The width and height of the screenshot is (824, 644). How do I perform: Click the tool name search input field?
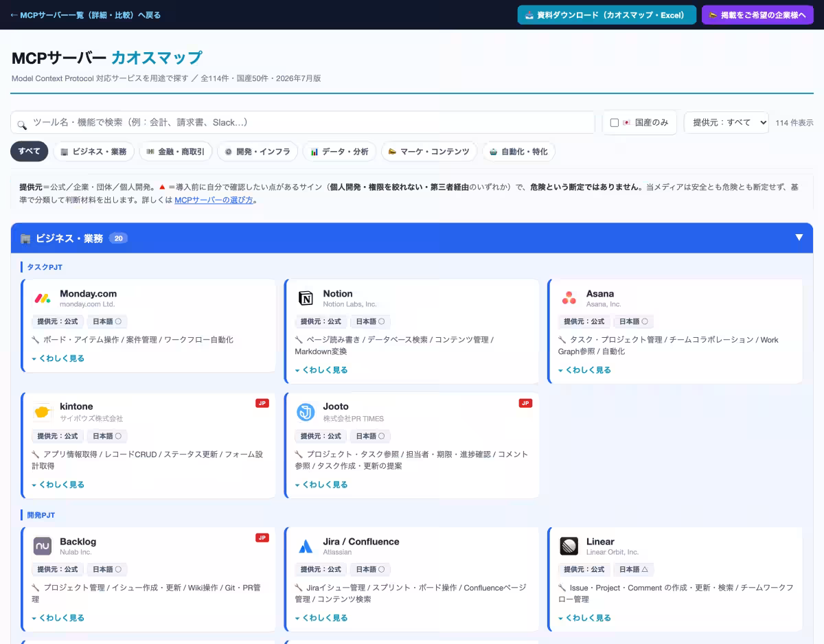303,122
